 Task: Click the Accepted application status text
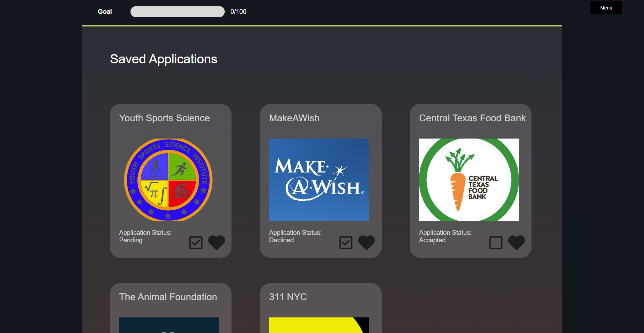click(x=432, y=240)
